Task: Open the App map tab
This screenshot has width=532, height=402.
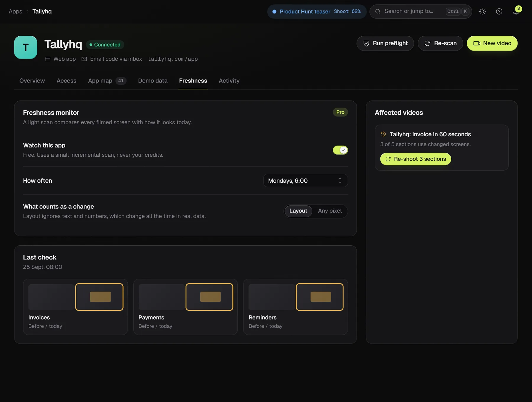Action: click(x=107, y=81)
